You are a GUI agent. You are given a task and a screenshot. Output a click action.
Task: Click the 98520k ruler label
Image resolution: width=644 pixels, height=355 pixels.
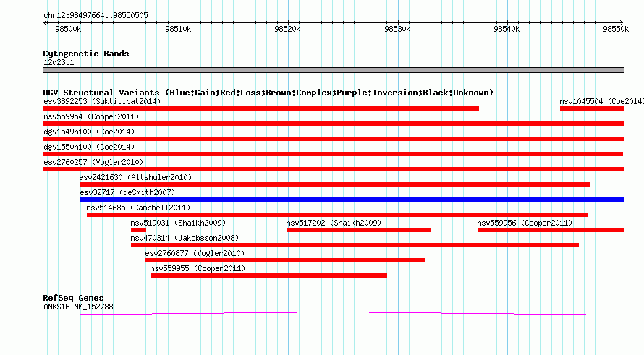point(287,29)
